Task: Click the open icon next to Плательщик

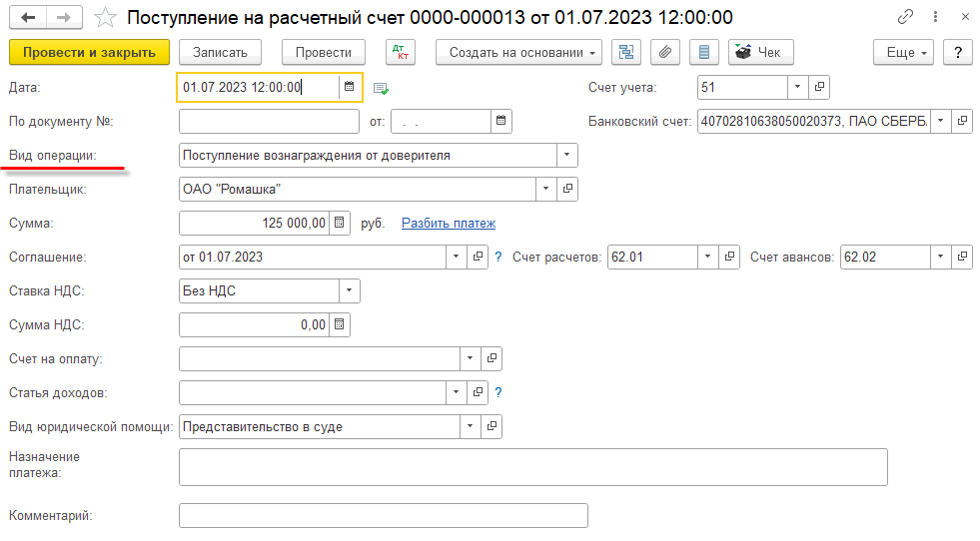Action: (567, 189)
